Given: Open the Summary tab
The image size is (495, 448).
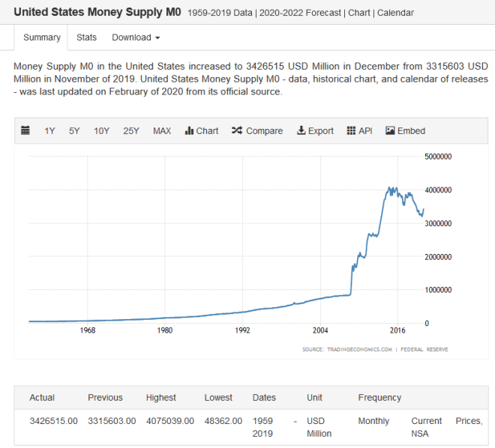Looking at the screenshot, I should click(42, 37).
